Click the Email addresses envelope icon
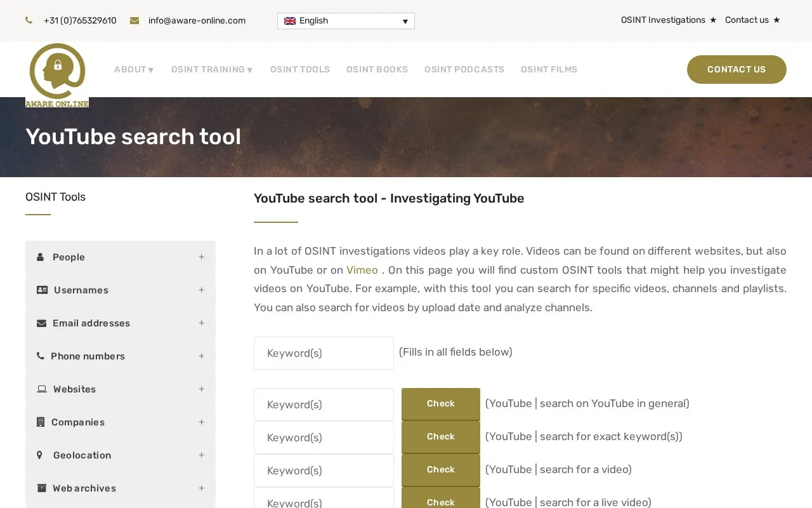This screenshot has height=508, width=812. tap(42, 323)
